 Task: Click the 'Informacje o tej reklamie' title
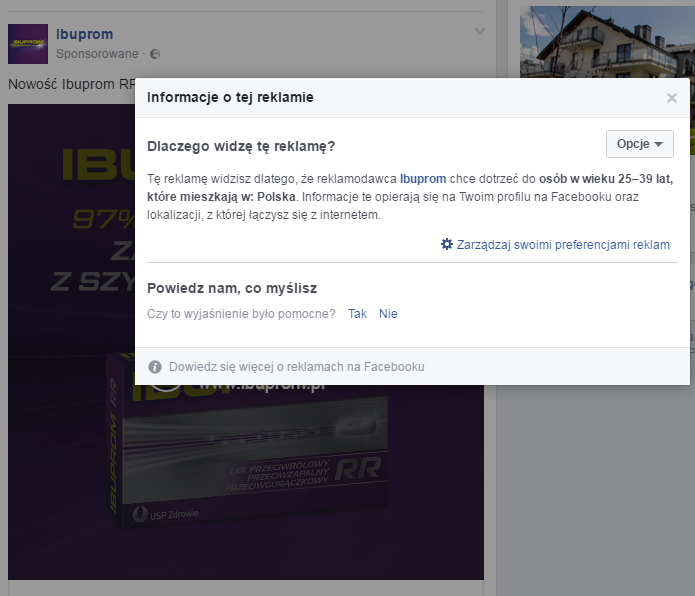(230, 97)
